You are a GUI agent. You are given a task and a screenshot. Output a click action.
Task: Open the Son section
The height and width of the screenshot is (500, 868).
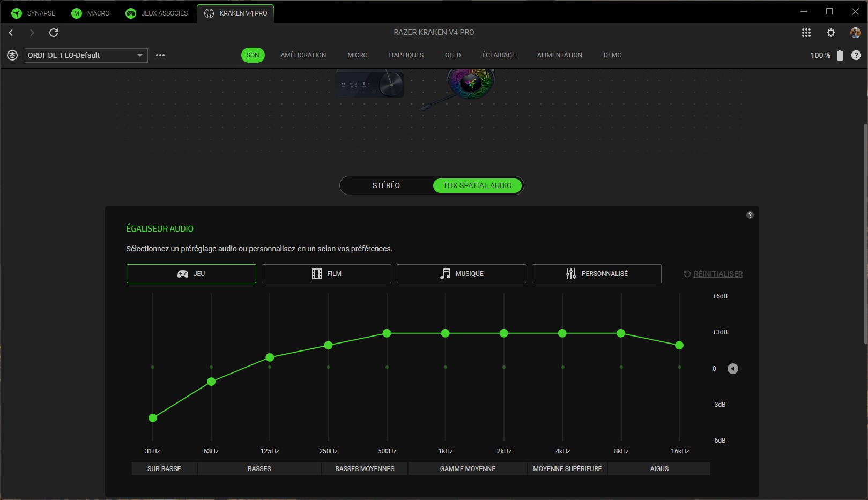pos(253,55)
